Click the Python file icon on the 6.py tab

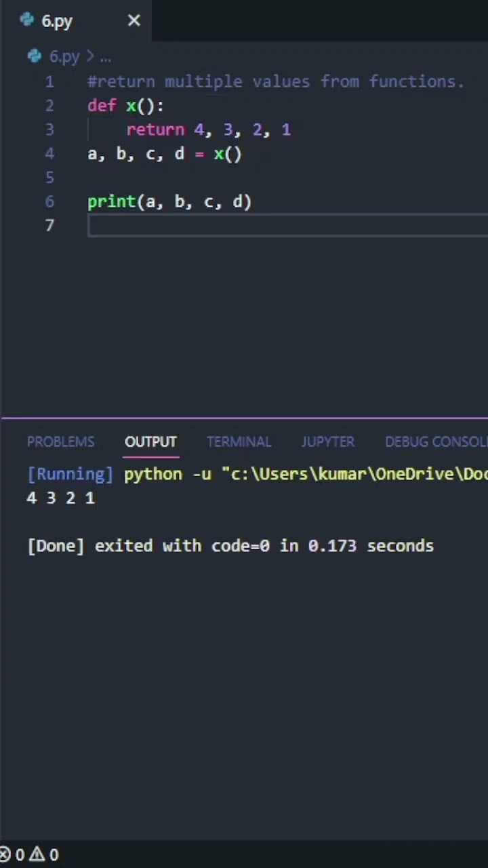[27, 20]
